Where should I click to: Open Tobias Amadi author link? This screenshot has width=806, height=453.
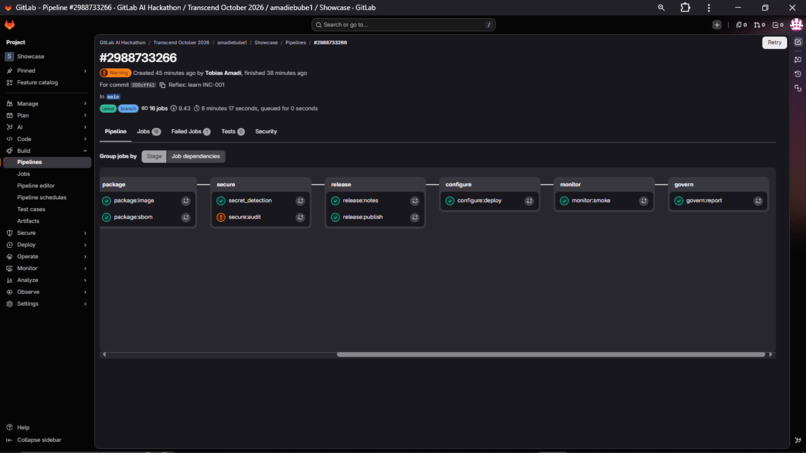[223, 73]
